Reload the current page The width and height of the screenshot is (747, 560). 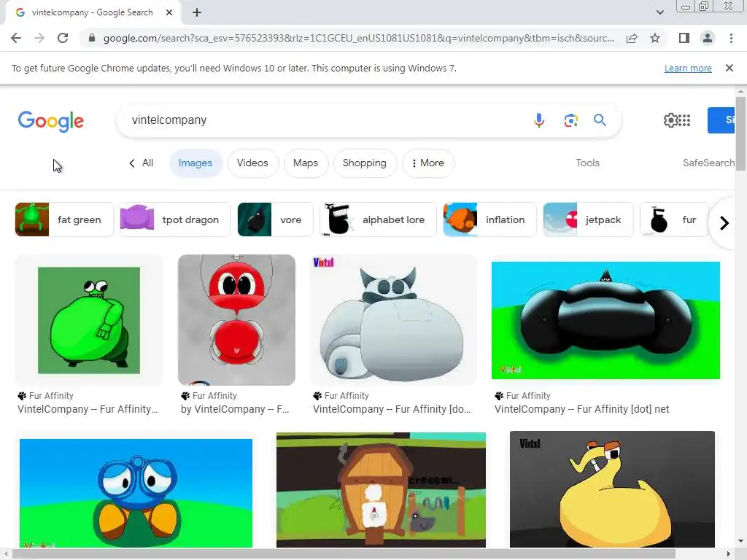pos(63,38)
